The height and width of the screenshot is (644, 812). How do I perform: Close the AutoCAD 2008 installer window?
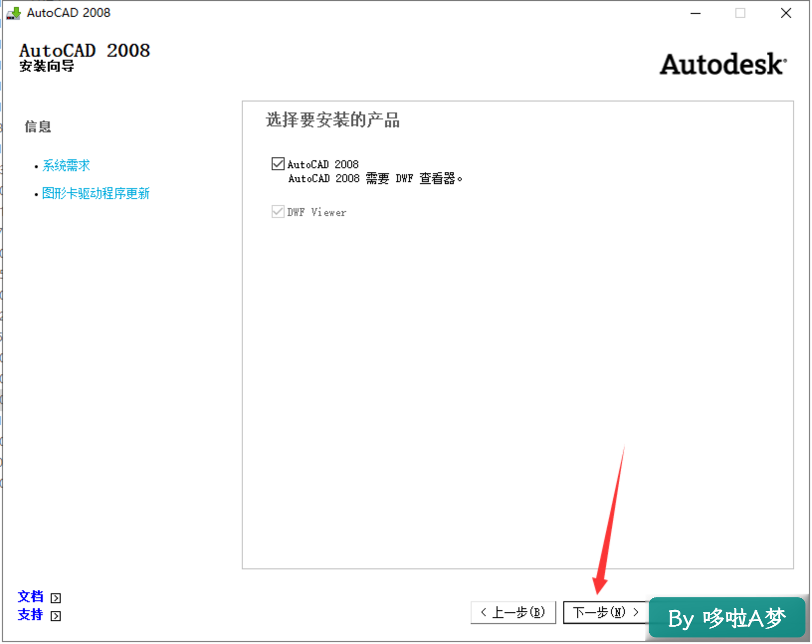(786, 13)
